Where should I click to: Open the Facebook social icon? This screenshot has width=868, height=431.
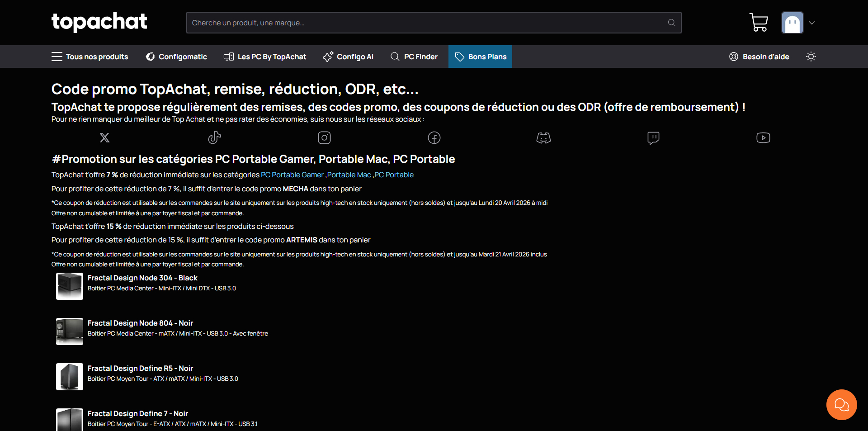pyautogui.click(x=434, y=137)
